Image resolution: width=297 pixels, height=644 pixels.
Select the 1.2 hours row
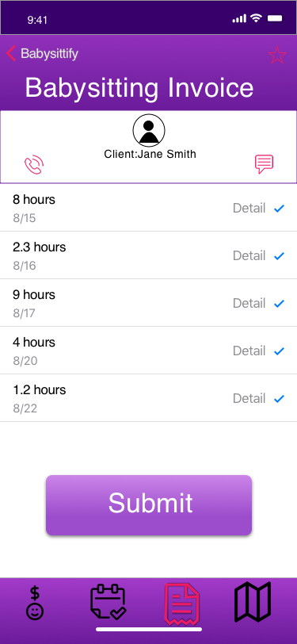click(x=149, y=398)
